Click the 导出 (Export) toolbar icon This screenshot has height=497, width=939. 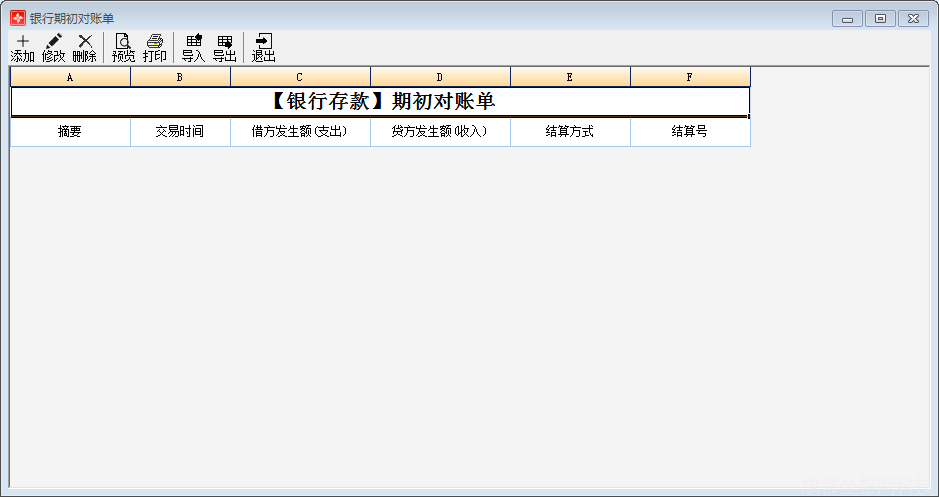coord(224,47)
